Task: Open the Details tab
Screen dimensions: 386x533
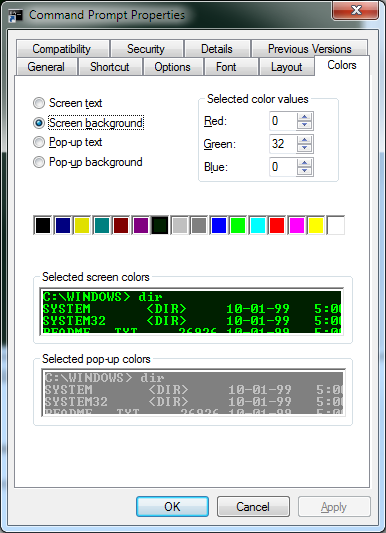Action: 217,49
